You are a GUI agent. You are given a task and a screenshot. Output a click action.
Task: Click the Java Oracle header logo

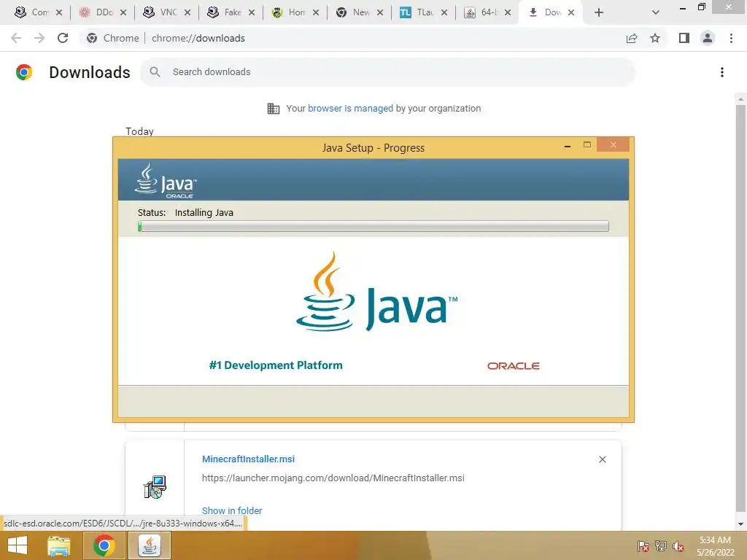point(166,181)
